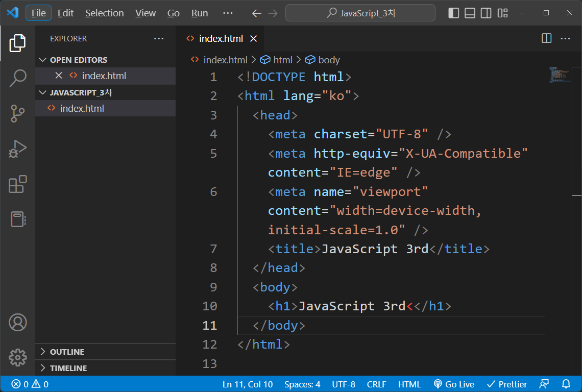Click the Prettier status bar item

506,384
